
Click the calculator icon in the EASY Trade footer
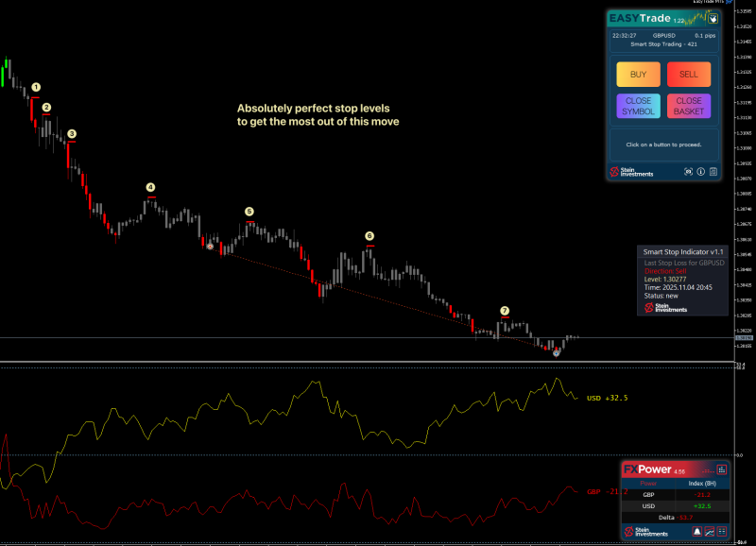pos(713,172)
